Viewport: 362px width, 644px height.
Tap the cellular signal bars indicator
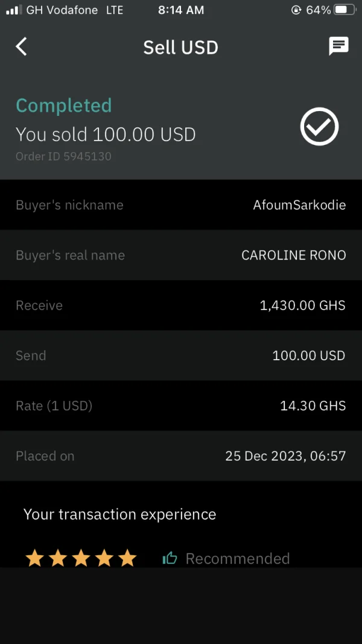(13, 10)
